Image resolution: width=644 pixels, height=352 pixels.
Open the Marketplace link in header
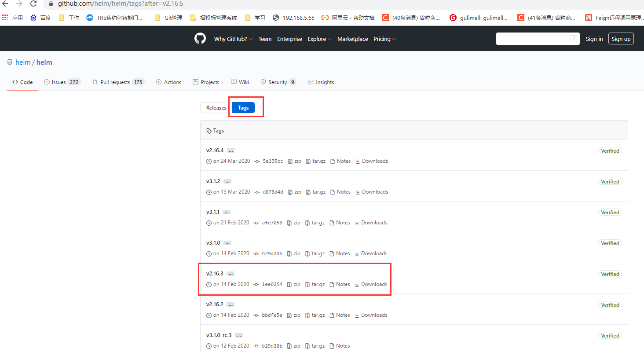tap(353, 39)
